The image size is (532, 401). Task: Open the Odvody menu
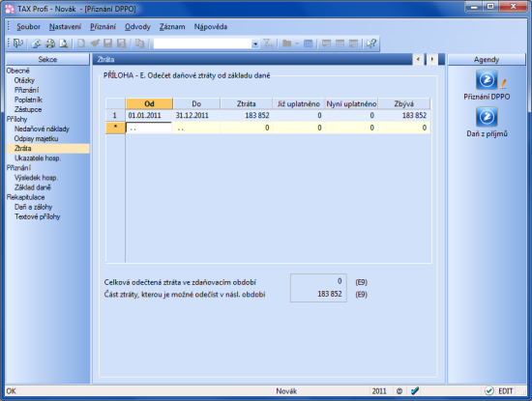click(x=137, y=26)
